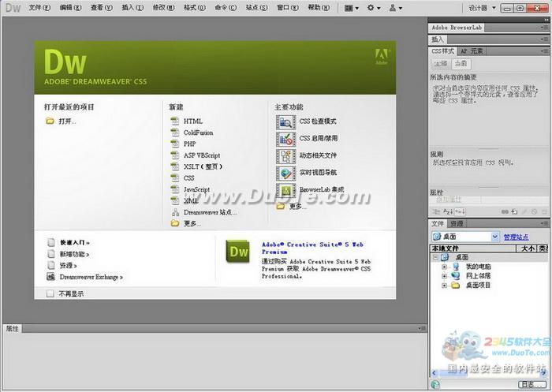The height and width of the screenshot is (392, 552).
Task: Collapse the 桌面 root tree node
Action: [x=435, y=257]
